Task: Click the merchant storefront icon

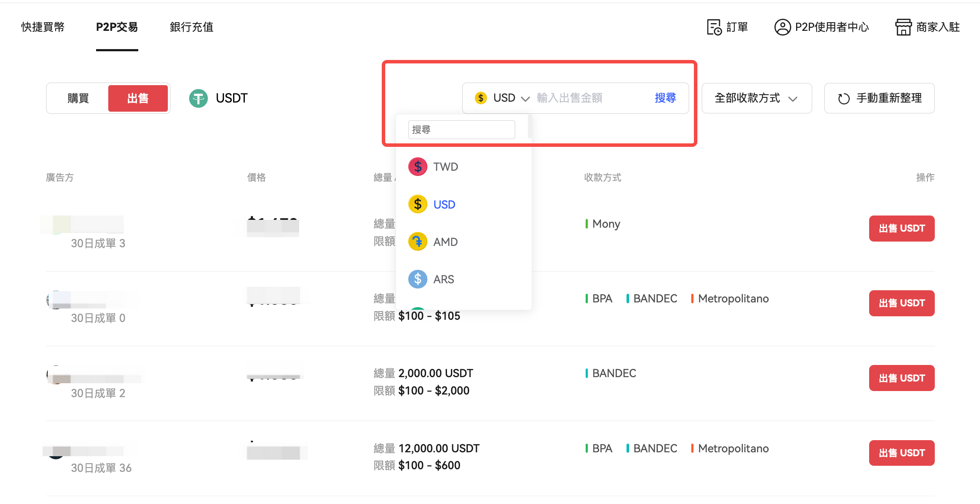Action: click(x=903, y=27)
